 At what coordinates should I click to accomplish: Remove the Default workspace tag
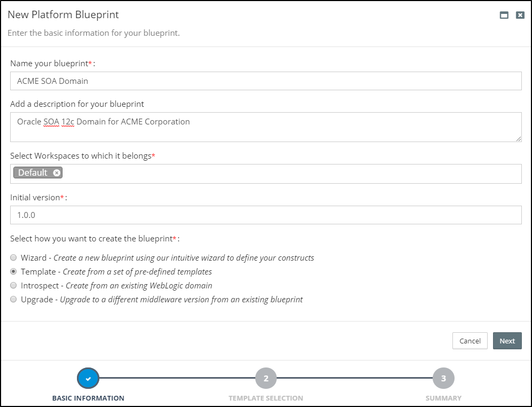pyautogui.click(x=57, y=172)
